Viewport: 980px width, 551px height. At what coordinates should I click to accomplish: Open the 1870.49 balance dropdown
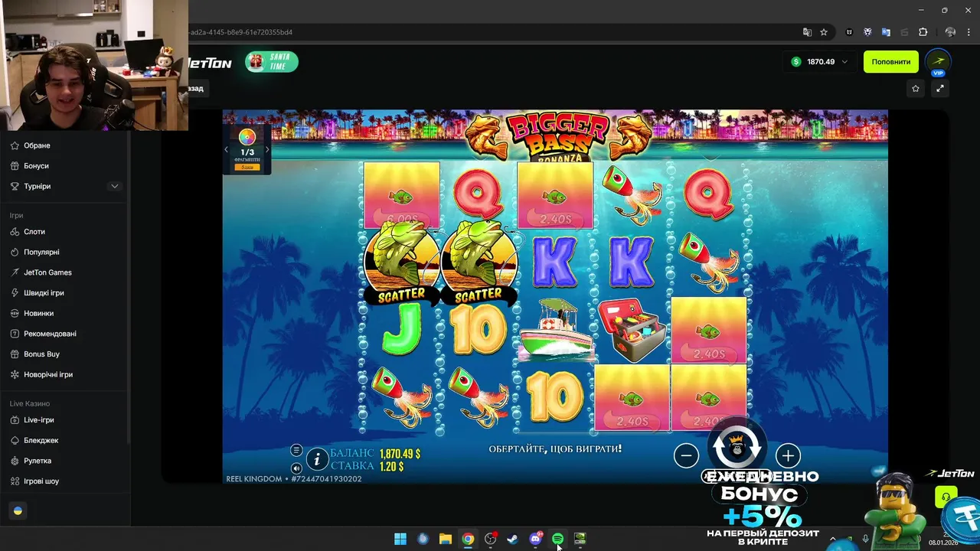(x=820, y=62)
